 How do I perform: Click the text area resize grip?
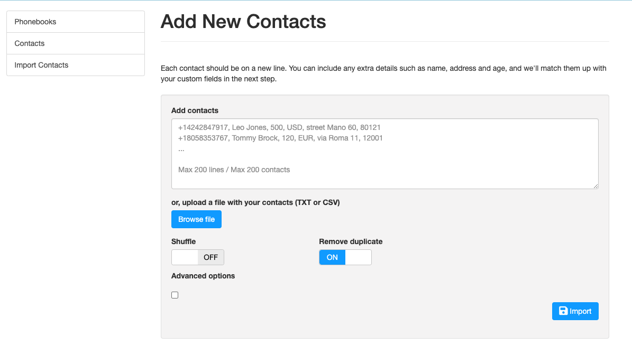point(596,186)
